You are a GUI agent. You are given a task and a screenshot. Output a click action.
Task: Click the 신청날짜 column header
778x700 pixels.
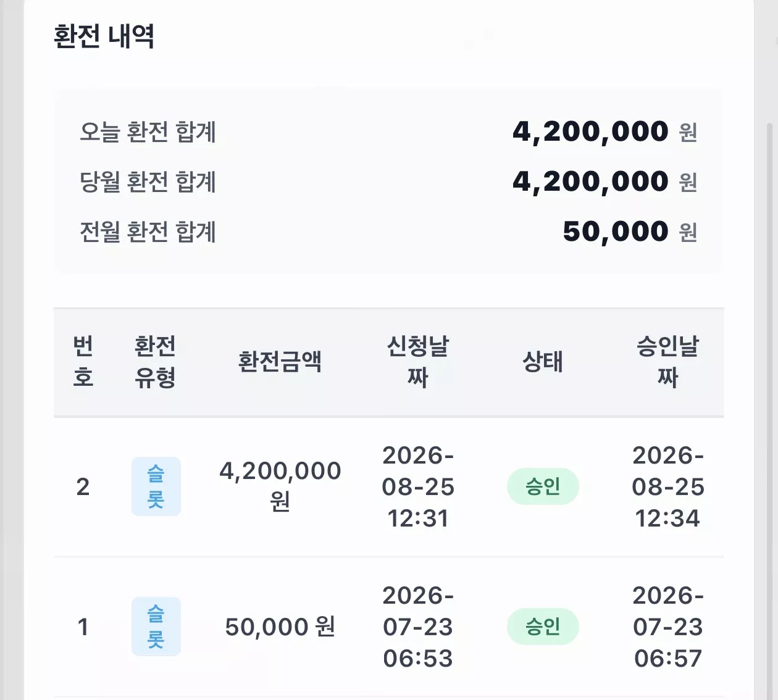point(418,362)
